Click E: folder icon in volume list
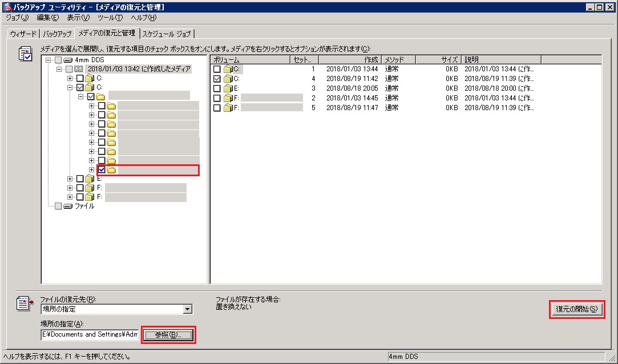The width and height of the screenshot is (618, 364). 228,88
